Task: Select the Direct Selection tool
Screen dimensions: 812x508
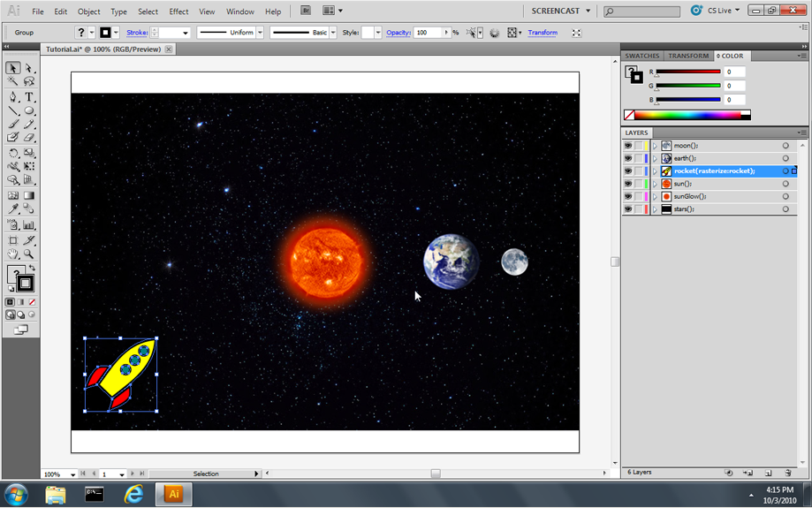Action: (x=29, y=68)
